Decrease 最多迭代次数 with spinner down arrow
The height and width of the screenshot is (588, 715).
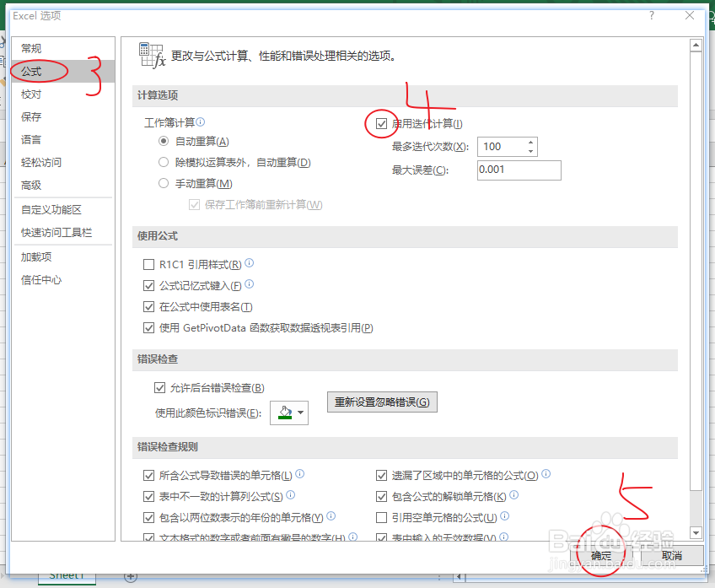(x=531, y=151)
